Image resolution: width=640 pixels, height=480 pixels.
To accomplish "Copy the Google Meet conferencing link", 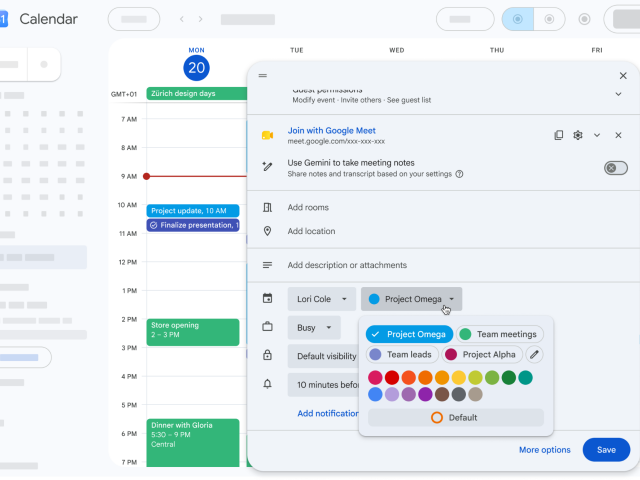I will click(x=558, y=135).
